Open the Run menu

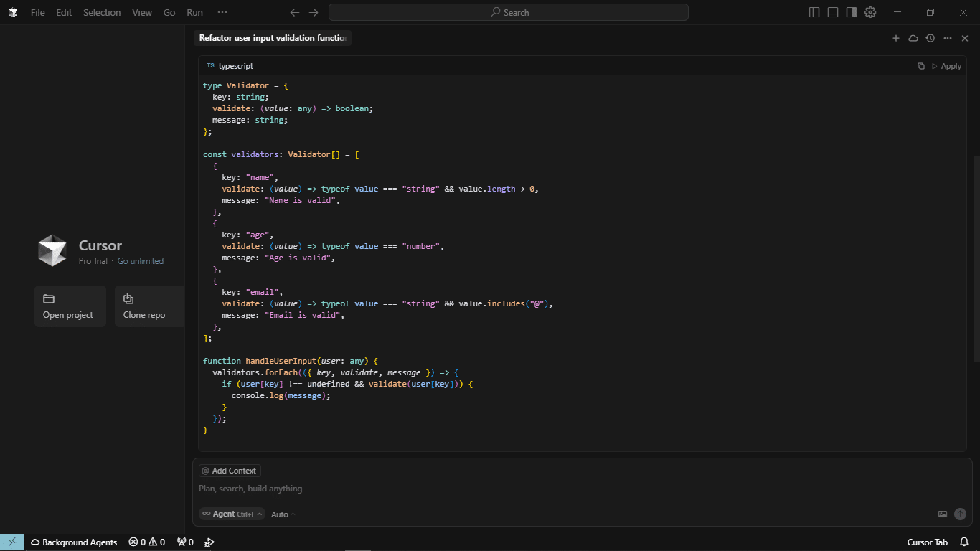[x=194, y=12]
